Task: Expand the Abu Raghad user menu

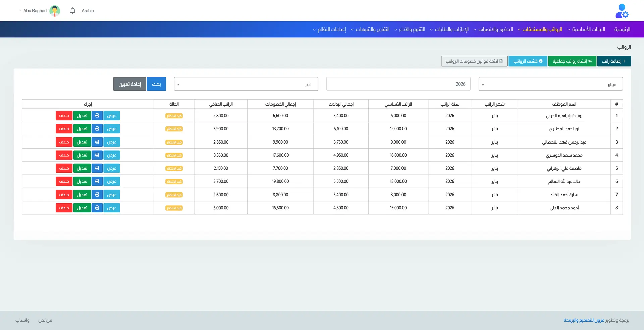Action: click(x=33, y=11)
